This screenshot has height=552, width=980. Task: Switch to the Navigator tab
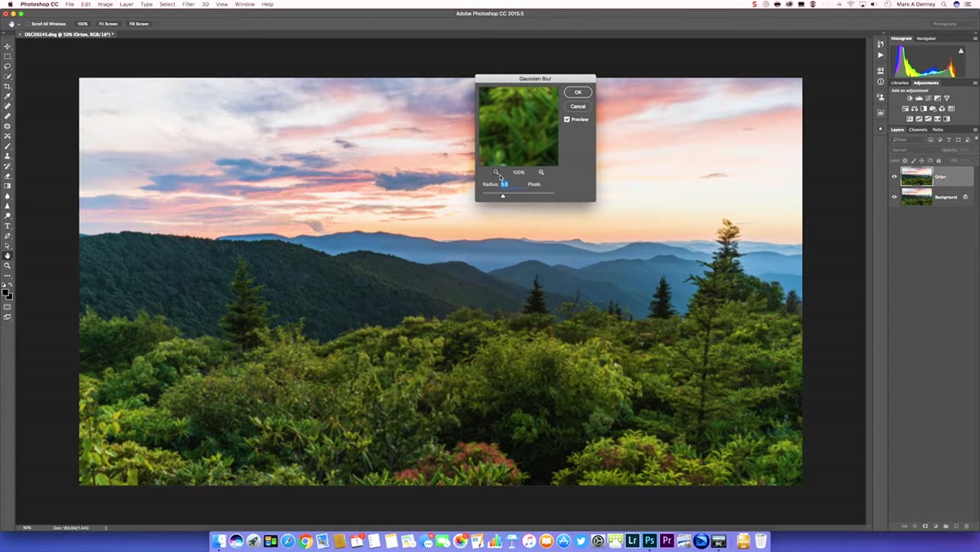(926, 38)
